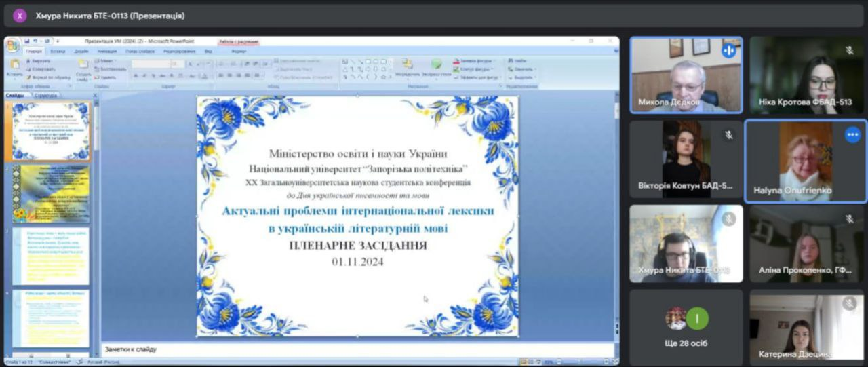Click the Cut (Вырезать) button

pyautogui.click(x=41, y=60)
